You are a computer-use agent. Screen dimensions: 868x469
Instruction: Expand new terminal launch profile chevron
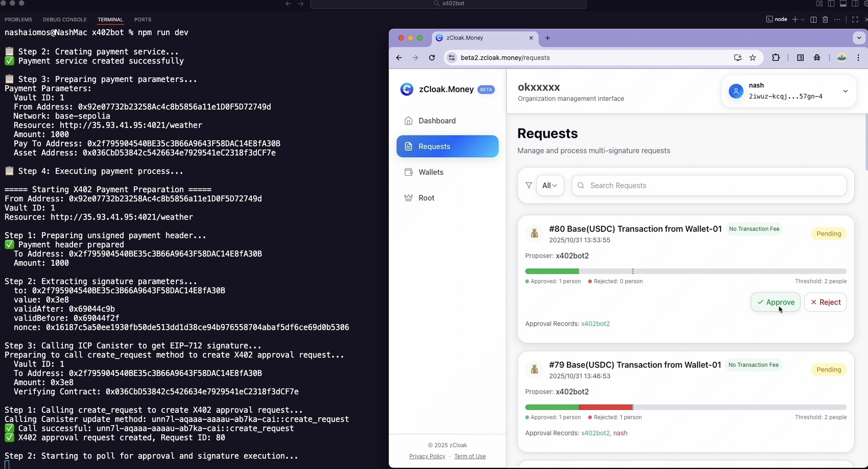coord(803,20)
